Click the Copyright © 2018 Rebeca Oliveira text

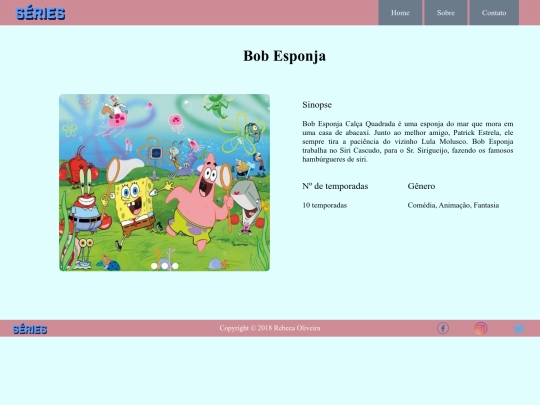(270, 328)
